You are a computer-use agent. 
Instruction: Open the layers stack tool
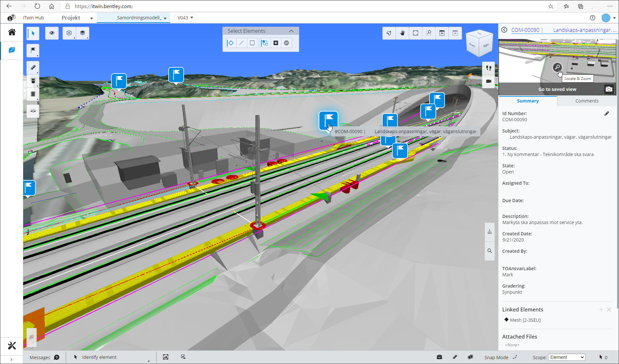point(83,33)
